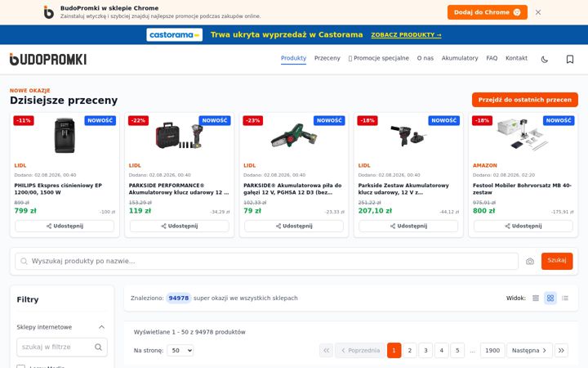Open PARKSIDE PERFORMANCE Akumulatorowy klucz udarowy title

[179, 189]
